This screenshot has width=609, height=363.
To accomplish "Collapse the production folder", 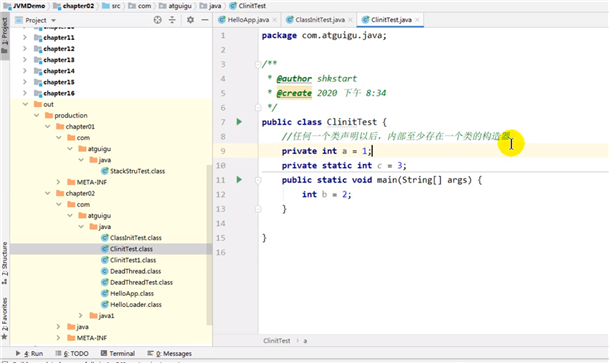I will (x=37, y=115).
